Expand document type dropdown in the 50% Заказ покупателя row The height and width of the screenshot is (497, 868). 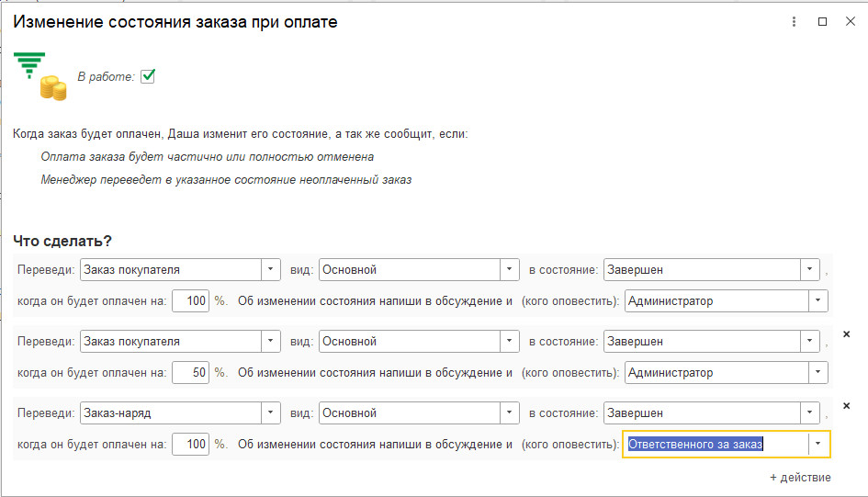[271, 342]
